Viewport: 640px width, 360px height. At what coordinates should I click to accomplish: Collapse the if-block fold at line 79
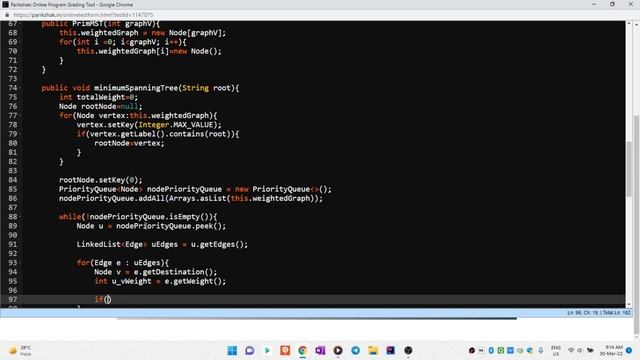(x=20, y=134)
